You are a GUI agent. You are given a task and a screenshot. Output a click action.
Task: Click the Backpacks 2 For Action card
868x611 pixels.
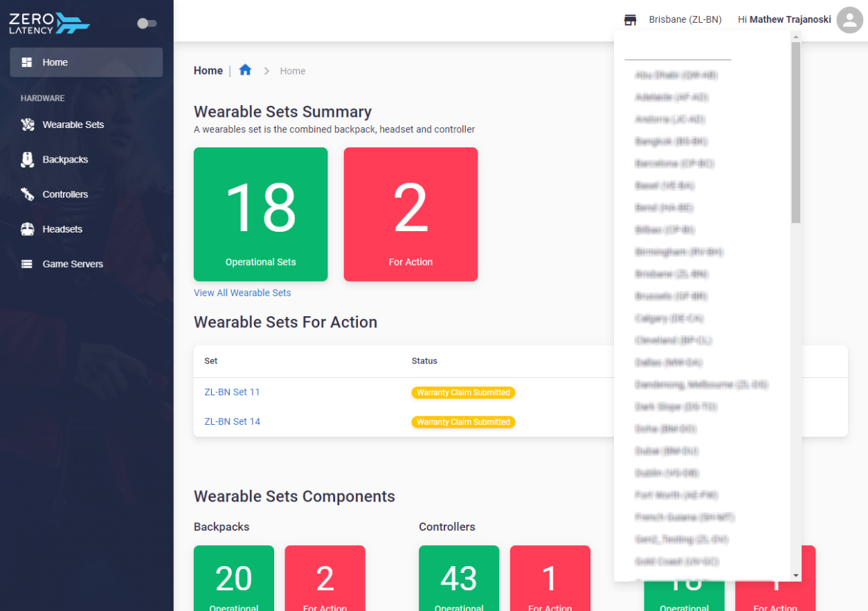(325, 578)
